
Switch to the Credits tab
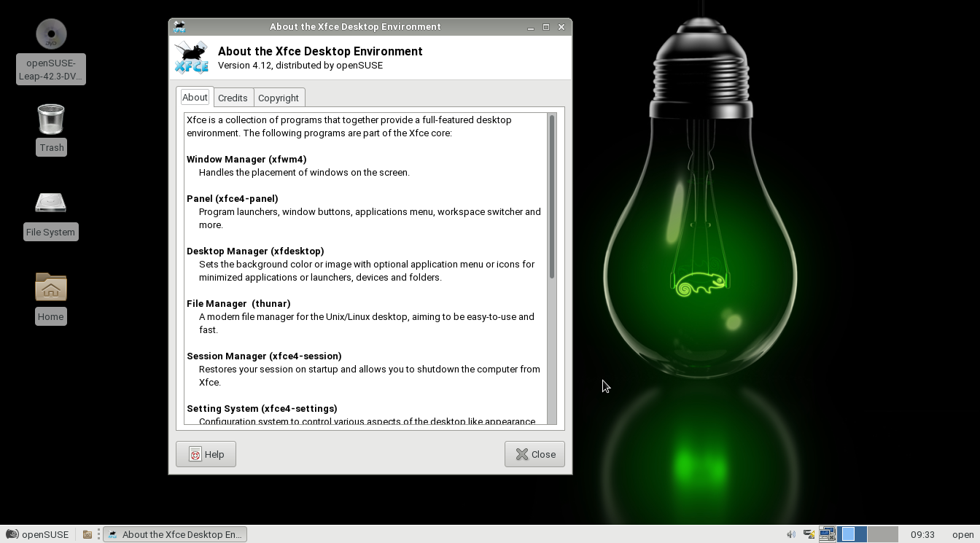click(233, 98)
